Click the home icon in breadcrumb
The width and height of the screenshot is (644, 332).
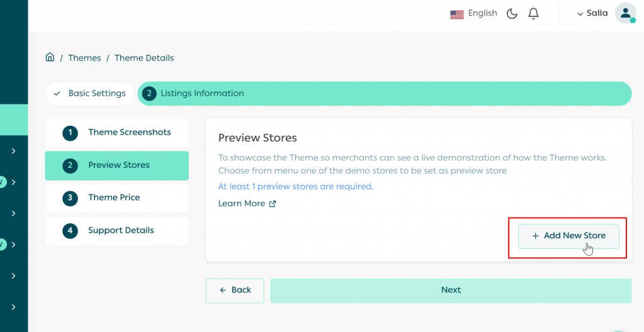point(50,57)
